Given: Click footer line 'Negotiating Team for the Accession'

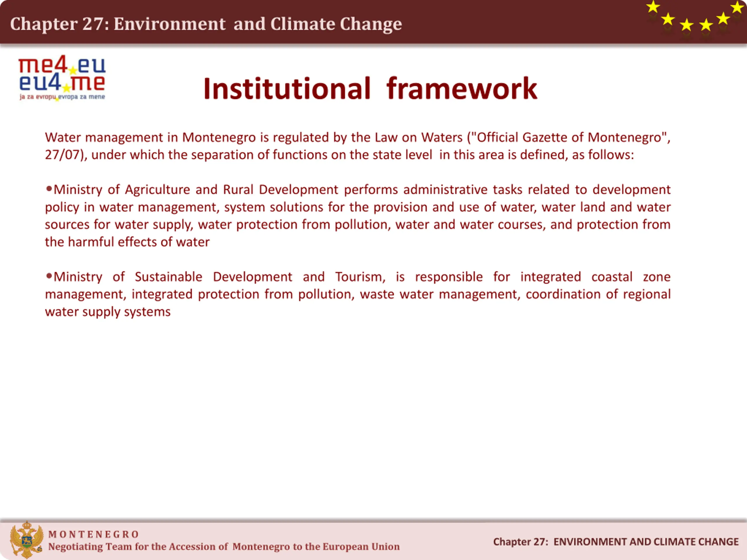Looking at the screenshot, I should [x=224, y=547].
